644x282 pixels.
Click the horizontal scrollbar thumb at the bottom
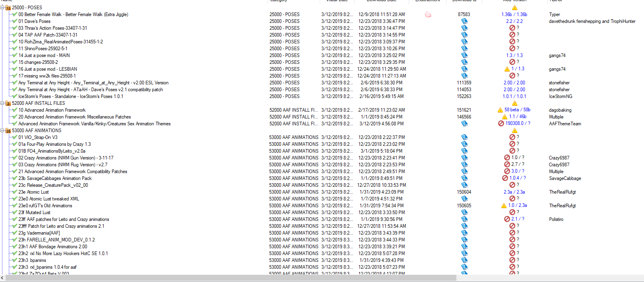coord(230,278)
